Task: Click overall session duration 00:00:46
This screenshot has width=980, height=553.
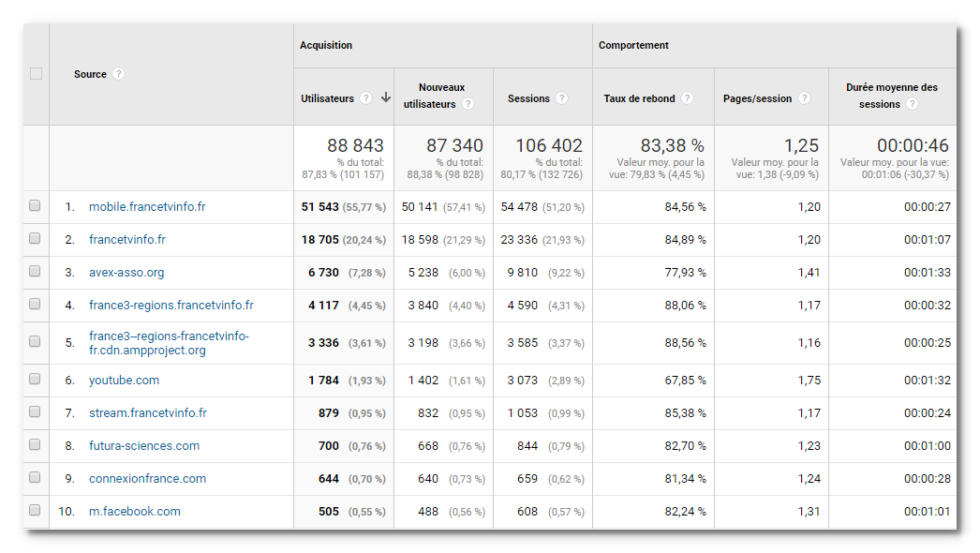Action: [x=913, y=145]
